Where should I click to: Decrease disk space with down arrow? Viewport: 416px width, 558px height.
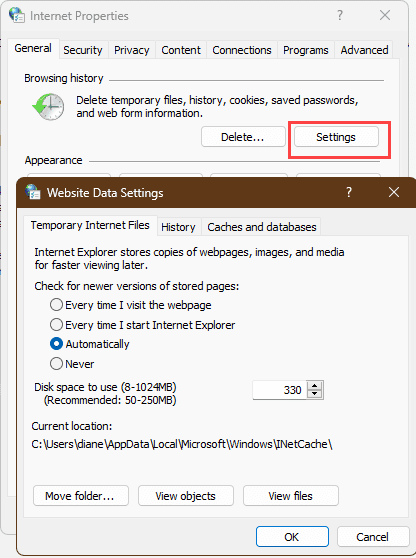coord(315,394)
